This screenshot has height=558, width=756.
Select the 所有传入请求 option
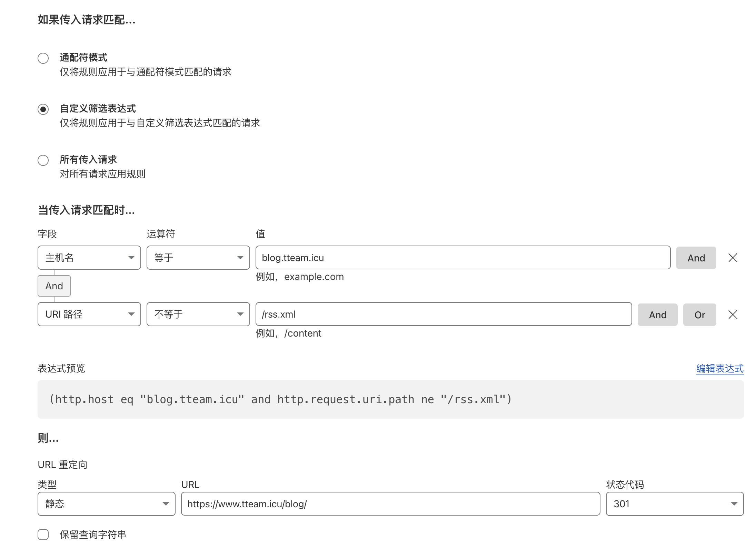[x=43, y=160]
